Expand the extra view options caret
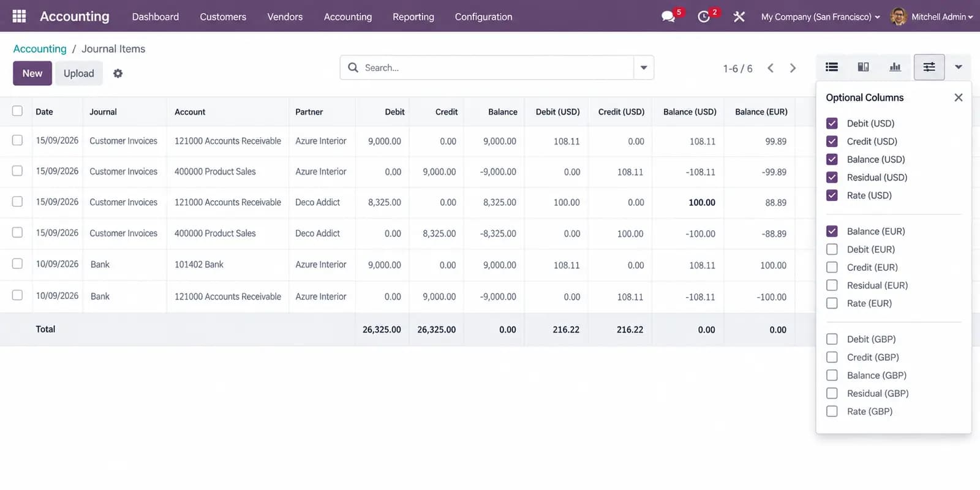The height and width of the screenshot is (490, 980). coord(959,67)
